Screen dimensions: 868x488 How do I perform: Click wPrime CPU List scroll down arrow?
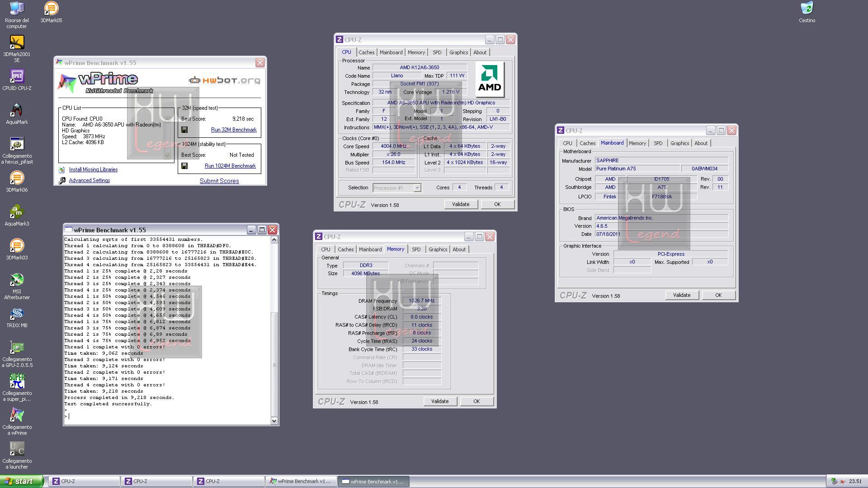[167, 155]
